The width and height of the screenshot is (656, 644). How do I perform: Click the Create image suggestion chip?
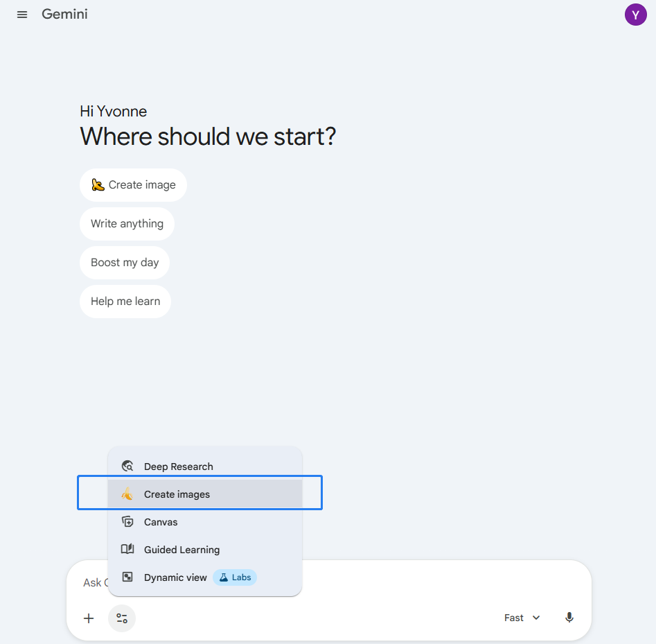pos(133,185)
